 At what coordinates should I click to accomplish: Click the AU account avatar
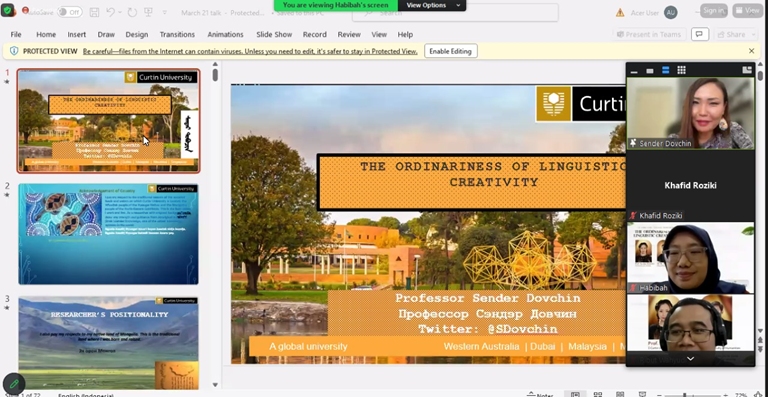pos(671,13)
